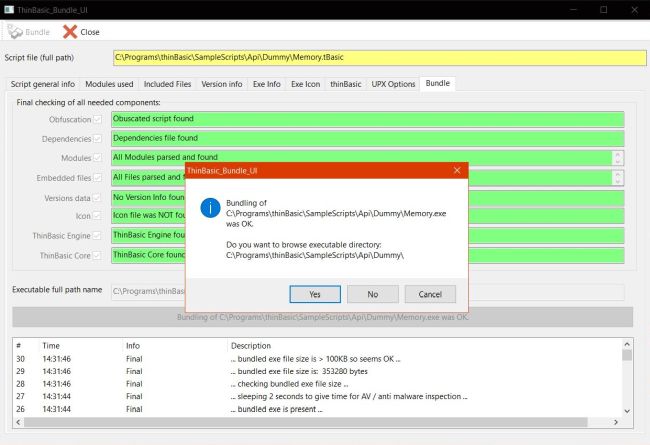Click the log list scroll down arrow

click(627, 411)
